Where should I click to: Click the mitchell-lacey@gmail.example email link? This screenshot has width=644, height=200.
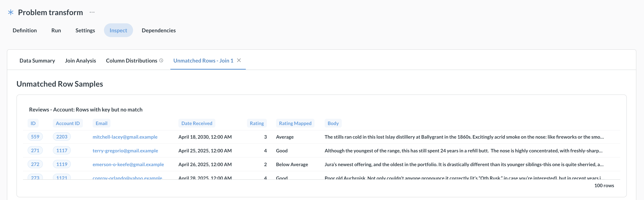pos(125,137)
